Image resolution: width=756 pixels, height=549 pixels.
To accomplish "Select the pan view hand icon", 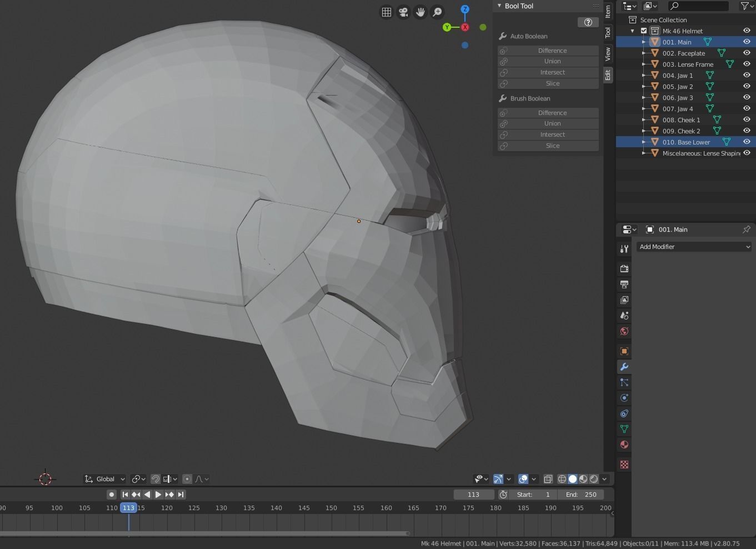I will point(420,12).
